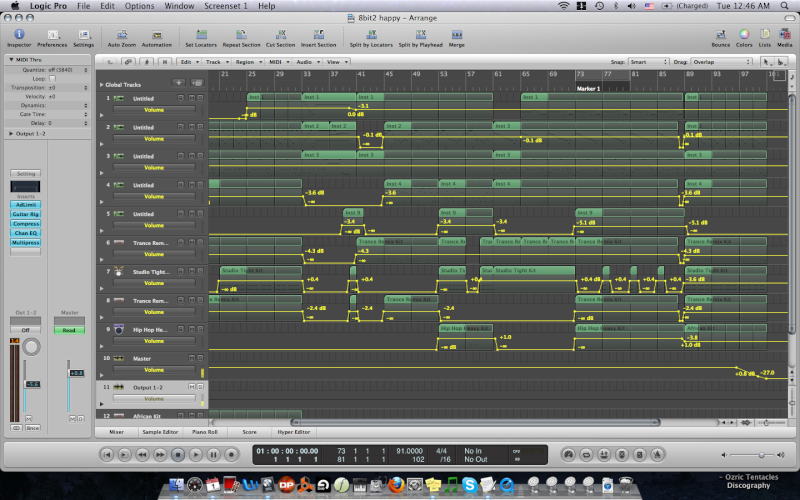Viewport: 800px width, 500px height.
Task: Solo track 9 Hip Hop Heavy
Action: pyautogui.click(x=201, y=330)
